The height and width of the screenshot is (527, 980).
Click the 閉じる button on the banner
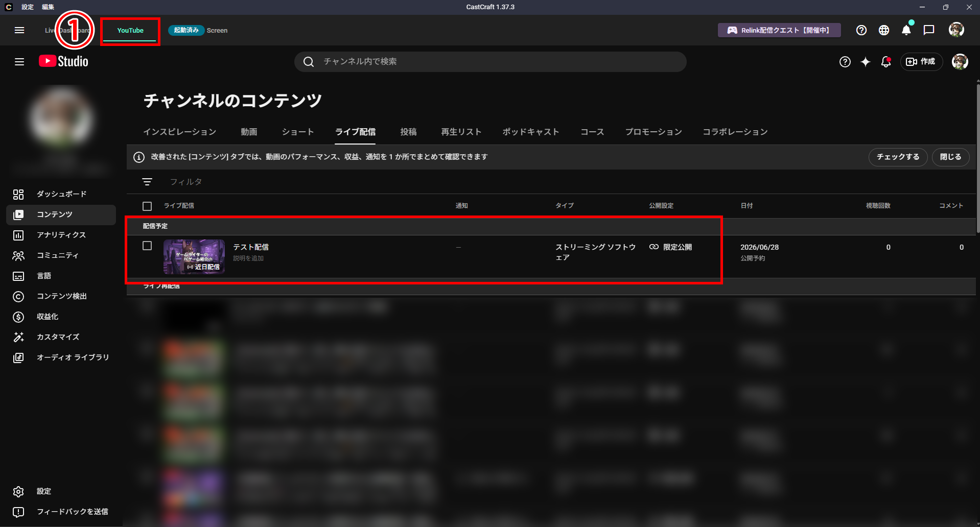(x=950, y=157)
